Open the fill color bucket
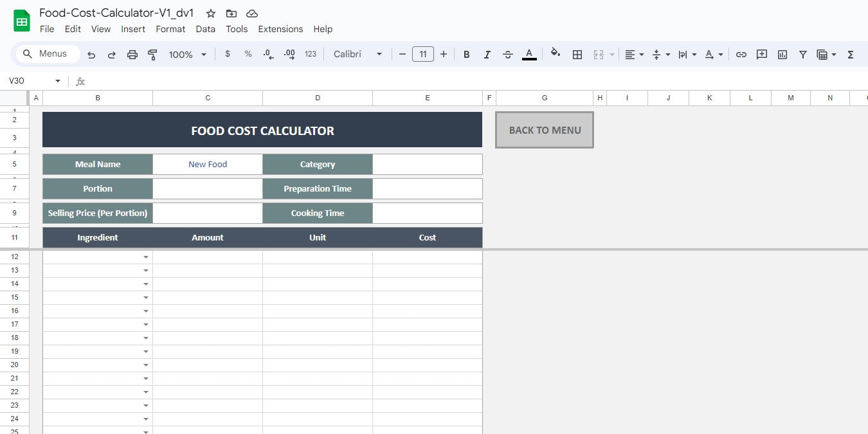868x434 pixels. pos(556,54)
